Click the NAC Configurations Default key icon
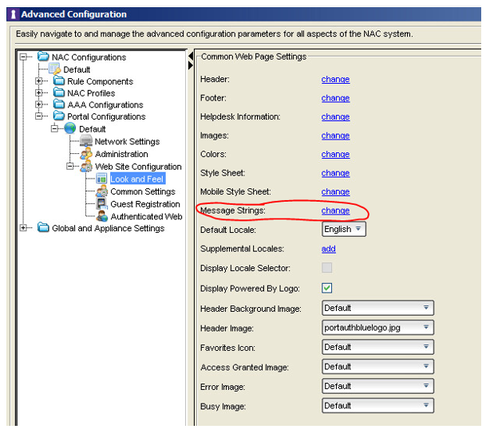 click(x=54, y=69)
